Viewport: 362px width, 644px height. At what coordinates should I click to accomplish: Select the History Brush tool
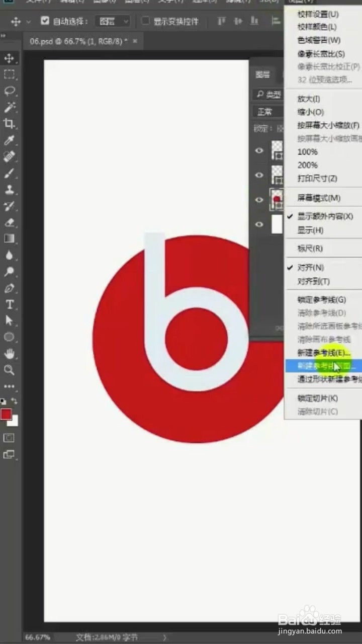(9, 206)
